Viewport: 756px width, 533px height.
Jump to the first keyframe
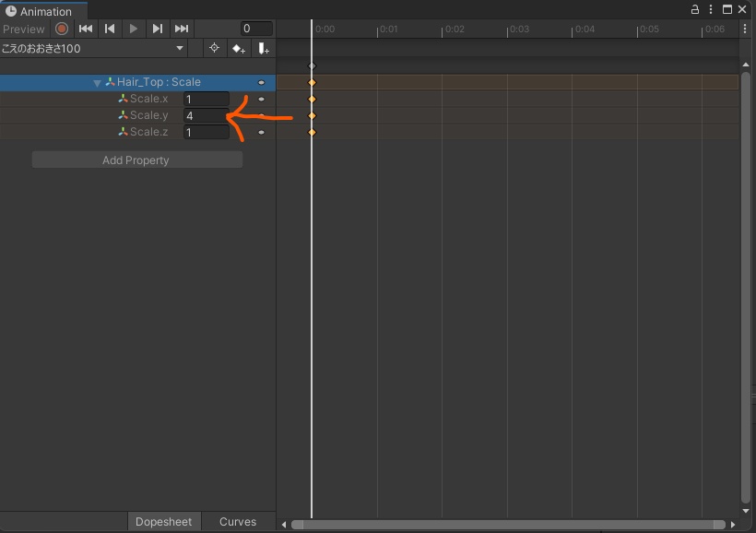(86, 29)
